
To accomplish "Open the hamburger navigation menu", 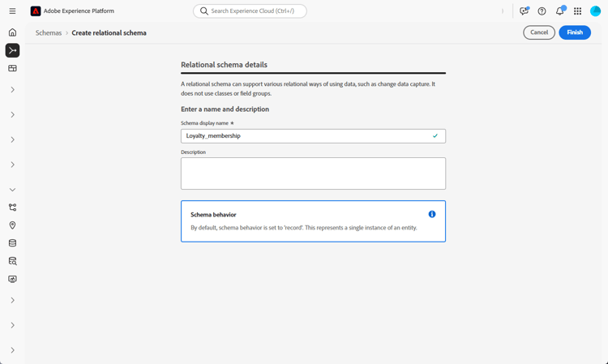I will coord(12,11).
